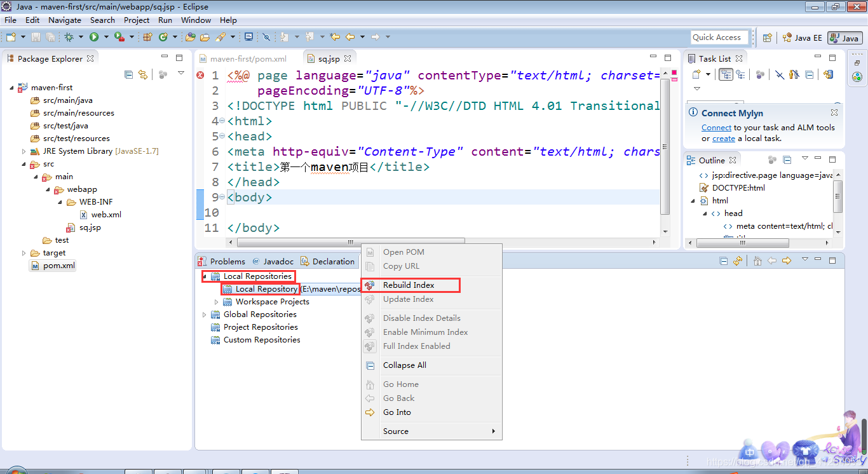Click the New file wizard icon
Screen dimensions: 868x474
coord(11,37)
